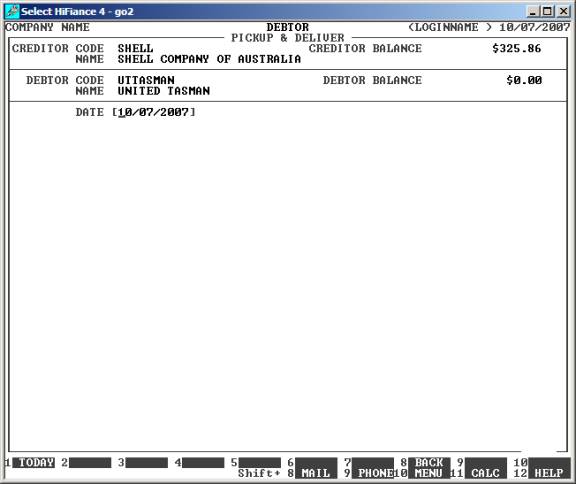
Task: Click the TODAY function key label
Action: (x=33, y=462)
